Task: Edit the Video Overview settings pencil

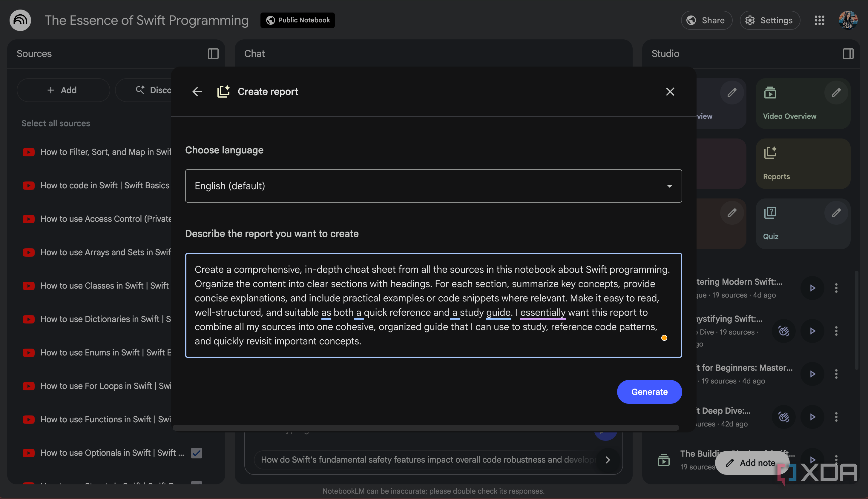Action: pos(836,93)
